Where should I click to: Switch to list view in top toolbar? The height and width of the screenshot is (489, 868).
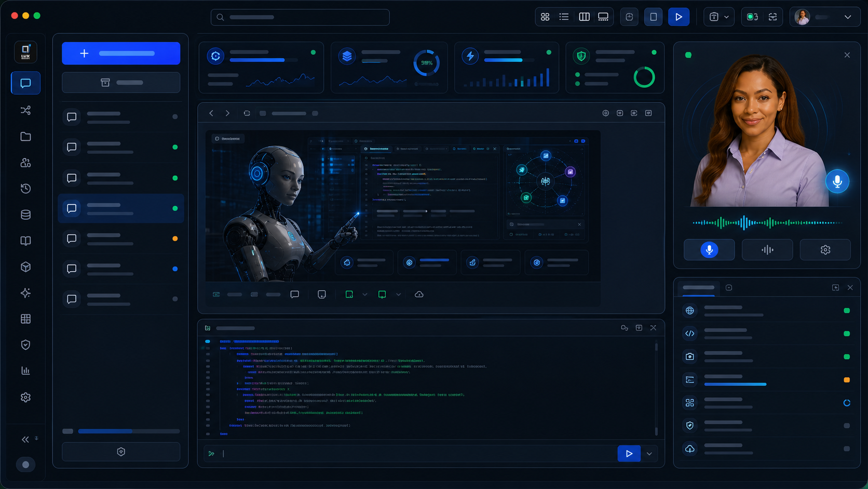(x=564, y=17)
